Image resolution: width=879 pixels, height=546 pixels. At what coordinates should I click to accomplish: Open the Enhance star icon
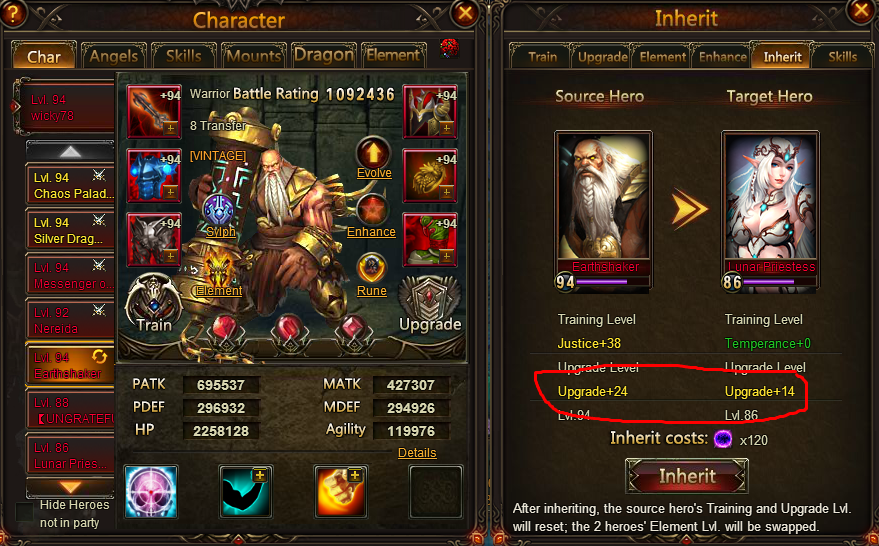tap(373, 211)
